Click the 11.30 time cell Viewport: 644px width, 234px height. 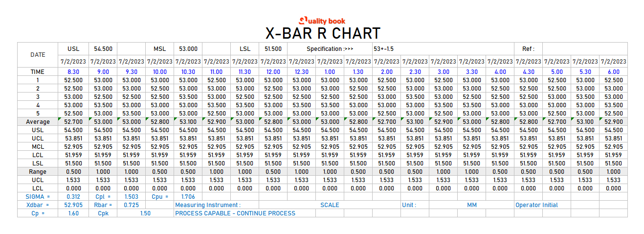(245, 71)
